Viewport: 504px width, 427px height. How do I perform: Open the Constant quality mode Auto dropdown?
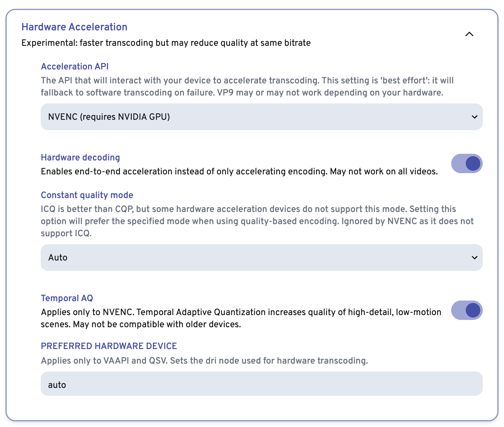coord(261,257)
